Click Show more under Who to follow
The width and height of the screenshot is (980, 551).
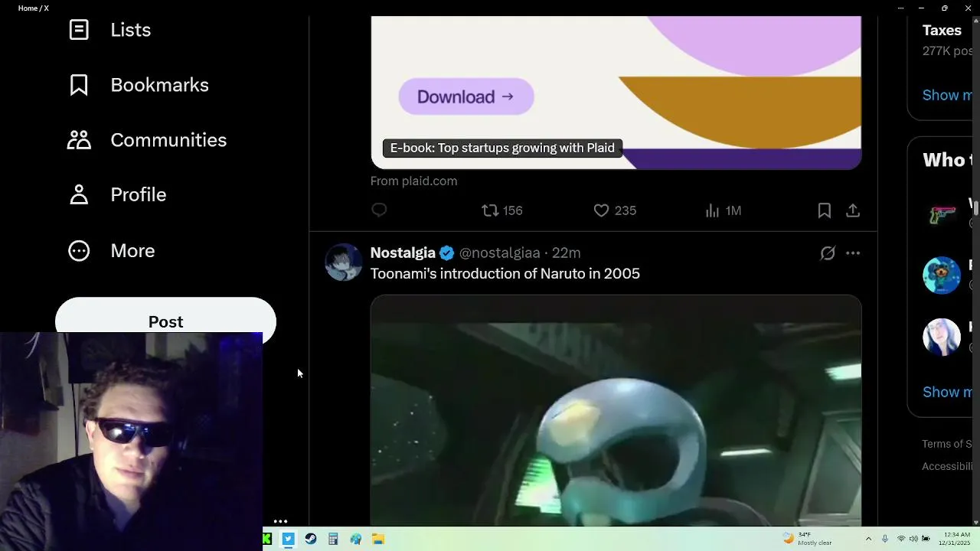[x=947, y=392]
